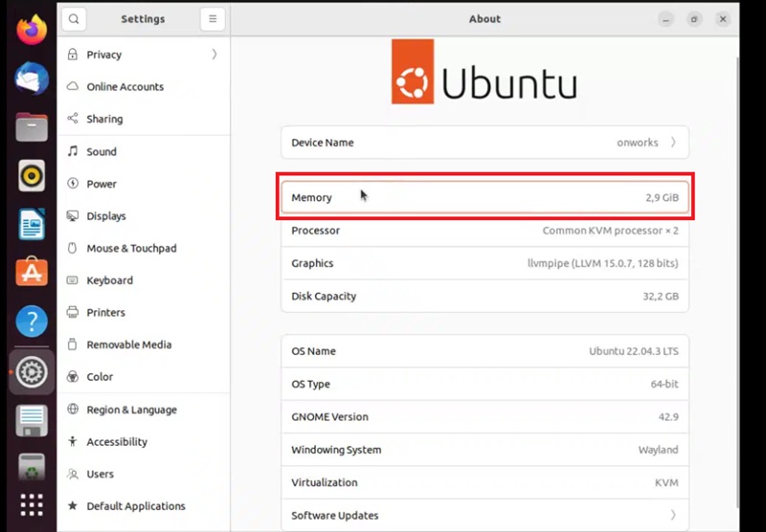Click the Device Name label
Viewport: 766px width, 532px height.
323,143
